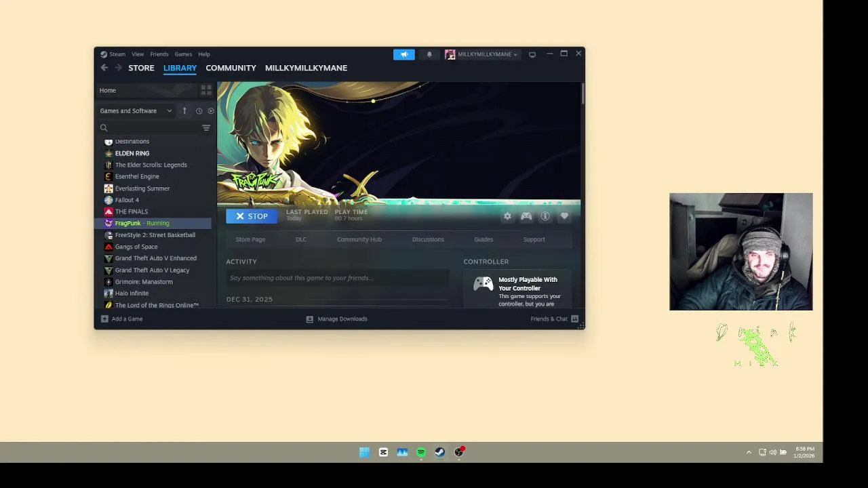Click the Friends & Chat icon
This screenshot has height=488, width=868.
tap(575, 319)
